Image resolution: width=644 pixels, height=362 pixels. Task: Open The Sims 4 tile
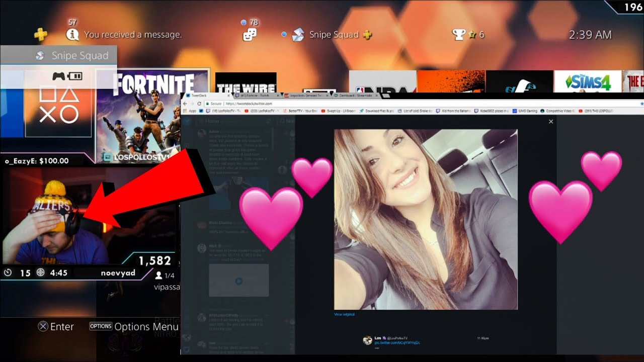tap(588, 81)
